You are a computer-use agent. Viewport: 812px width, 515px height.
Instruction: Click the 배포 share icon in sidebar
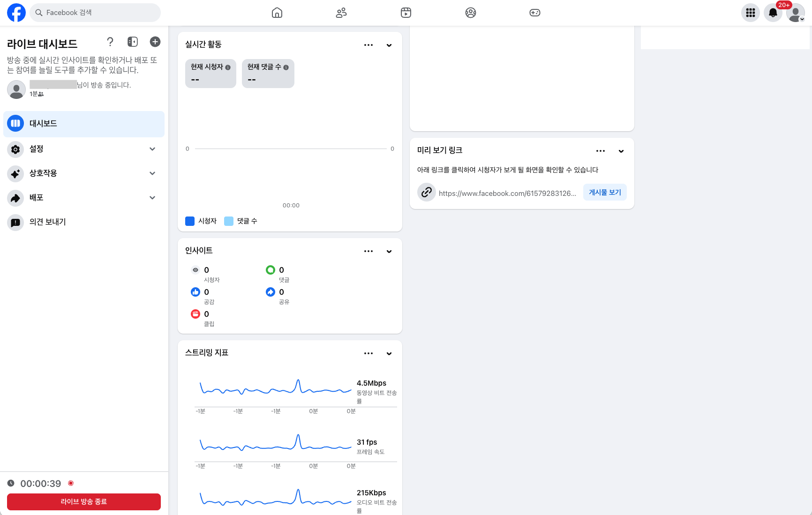tap(15, 198)
